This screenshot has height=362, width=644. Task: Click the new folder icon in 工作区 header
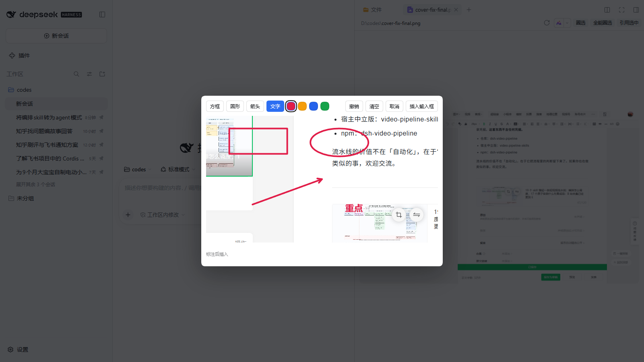[x=102, y=74]
